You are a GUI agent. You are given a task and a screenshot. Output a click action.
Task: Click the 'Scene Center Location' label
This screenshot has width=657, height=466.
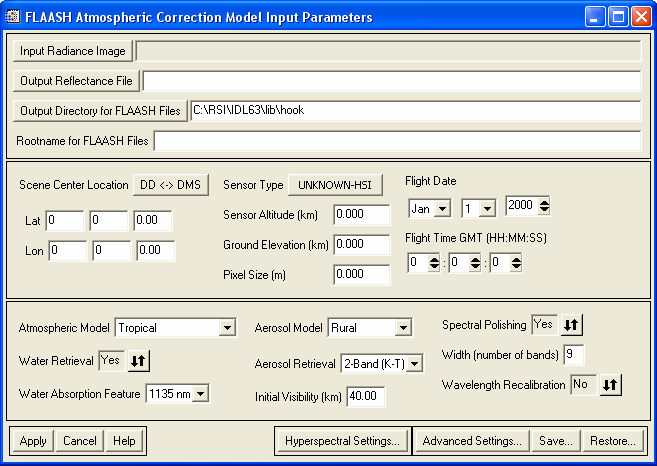74,185
